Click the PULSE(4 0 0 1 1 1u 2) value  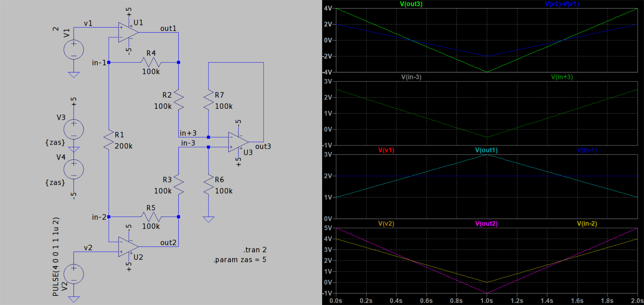[x=56, y=257]
